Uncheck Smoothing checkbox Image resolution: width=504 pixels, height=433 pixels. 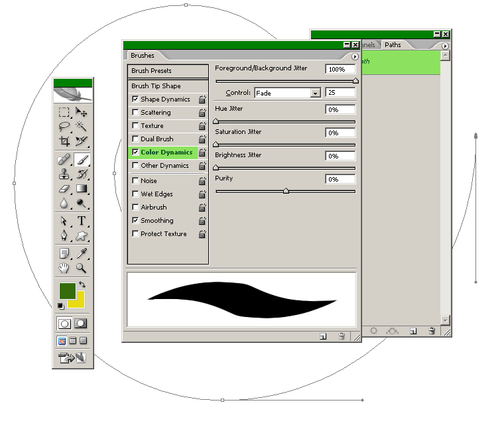tap(135, 221)
